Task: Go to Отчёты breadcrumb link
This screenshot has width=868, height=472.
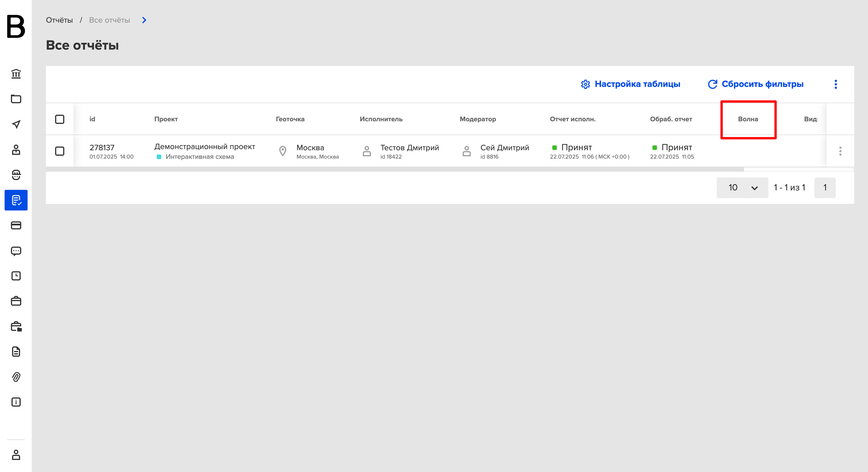Action: tap(59, 20)
